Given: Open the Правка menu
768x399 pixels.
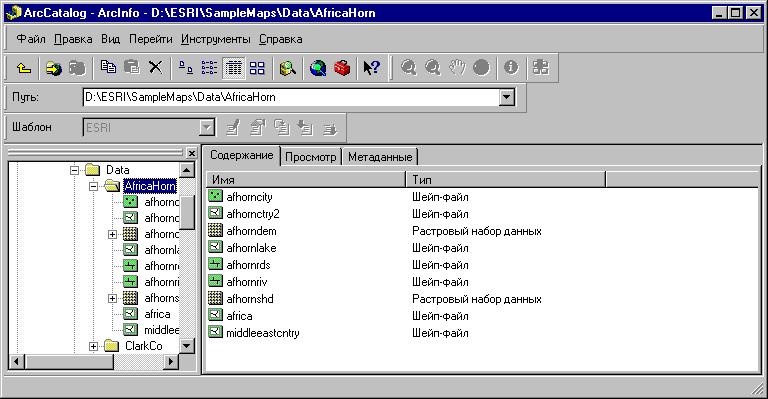Looking at the screenshot, I should [73, 39].
